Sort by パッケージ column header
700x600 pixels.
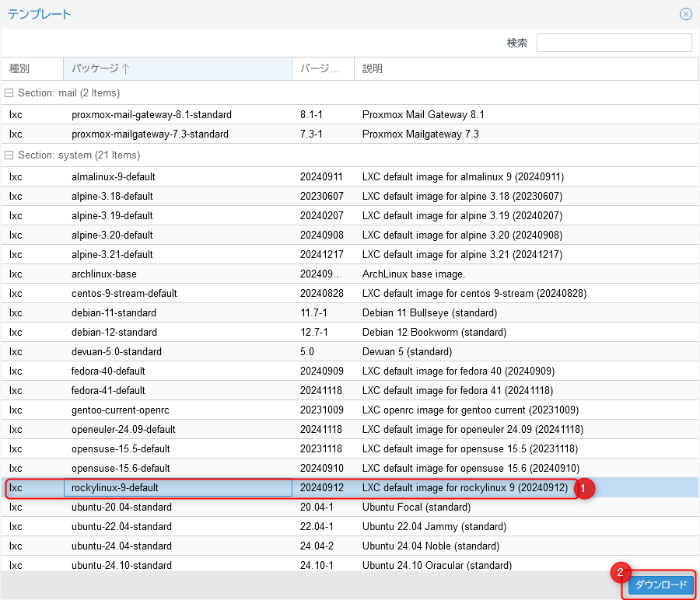[x=177, y=68]
